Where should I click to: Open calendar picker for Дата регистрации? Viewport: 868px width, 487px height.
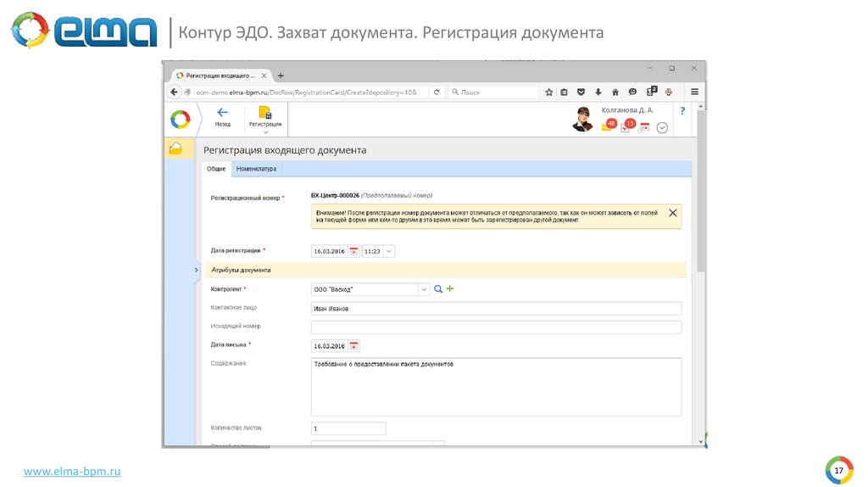click(x=353, y=251)
